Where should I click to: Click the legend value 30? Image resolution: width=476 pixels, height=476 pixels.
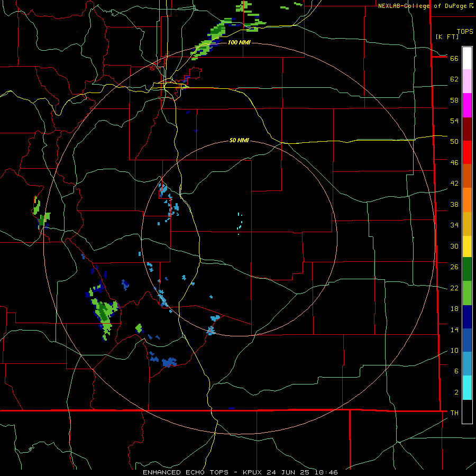[x=454, y=246]
